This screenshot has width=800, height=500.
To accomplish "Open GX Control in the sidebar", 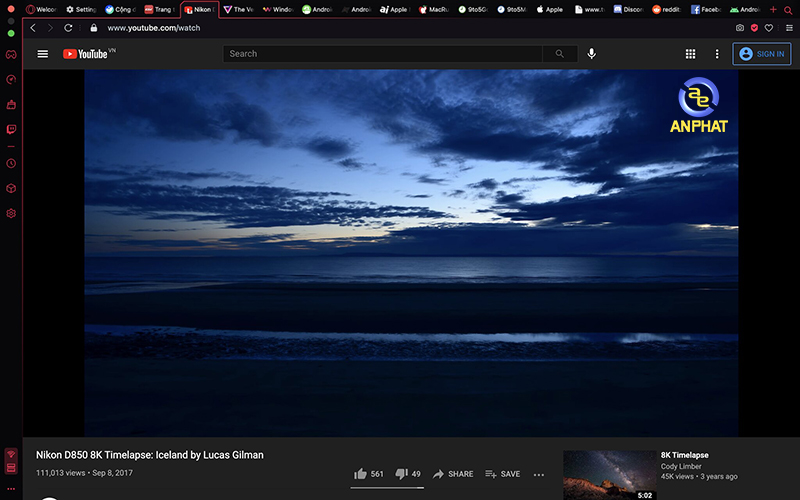I will click(x=11, y=79).
